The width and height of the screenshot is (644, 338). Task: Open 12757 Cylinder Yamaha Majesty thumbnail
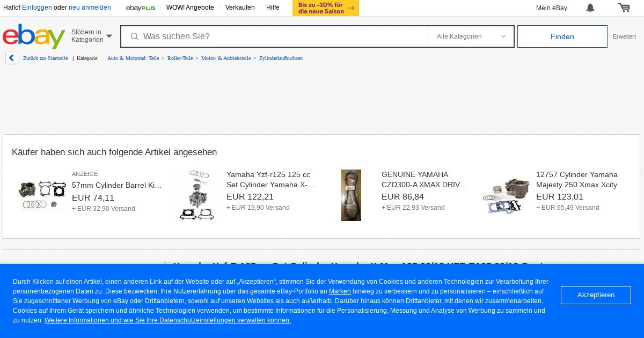[506, 195]
